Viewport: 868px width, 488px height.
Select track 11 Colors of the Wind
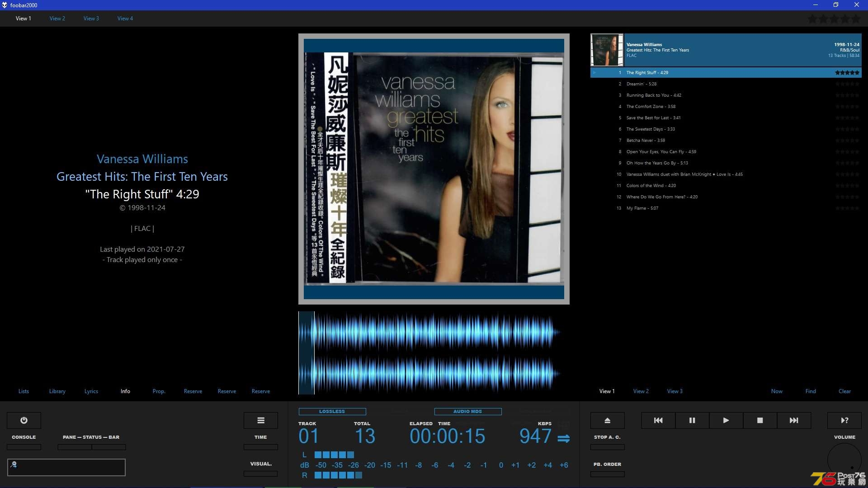[x=726, y=186]
